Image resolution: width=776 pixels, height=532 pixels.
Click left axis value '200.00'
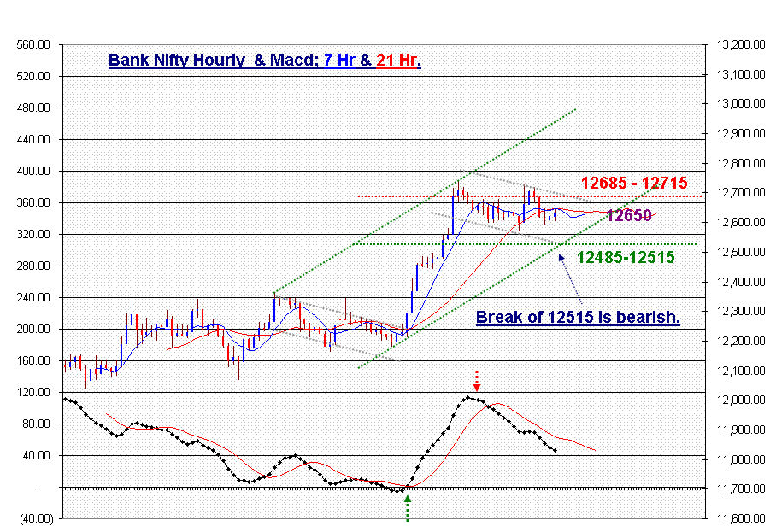point(33,330)
